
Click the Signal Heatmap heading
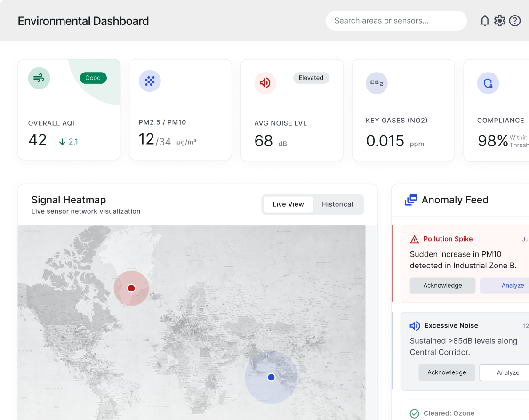pos(69,200)
